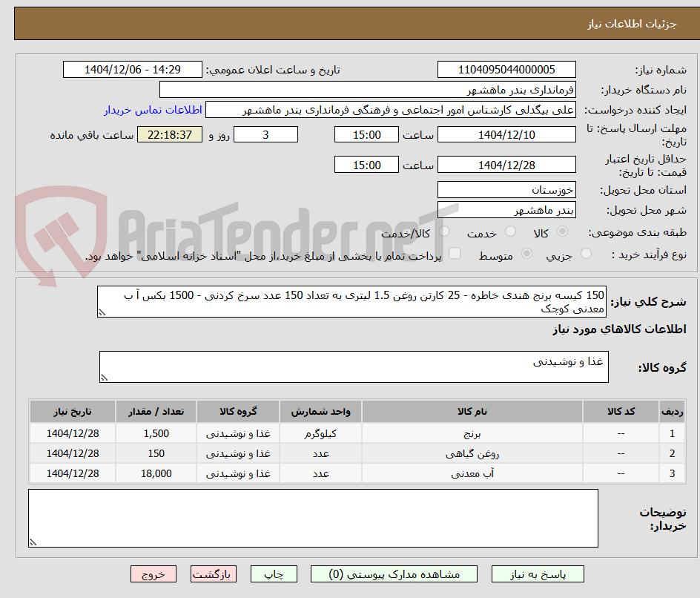Click the شماره نیاز number field
Image resolution: width=700 pixels, height=598 pixels.
(506, 70)
